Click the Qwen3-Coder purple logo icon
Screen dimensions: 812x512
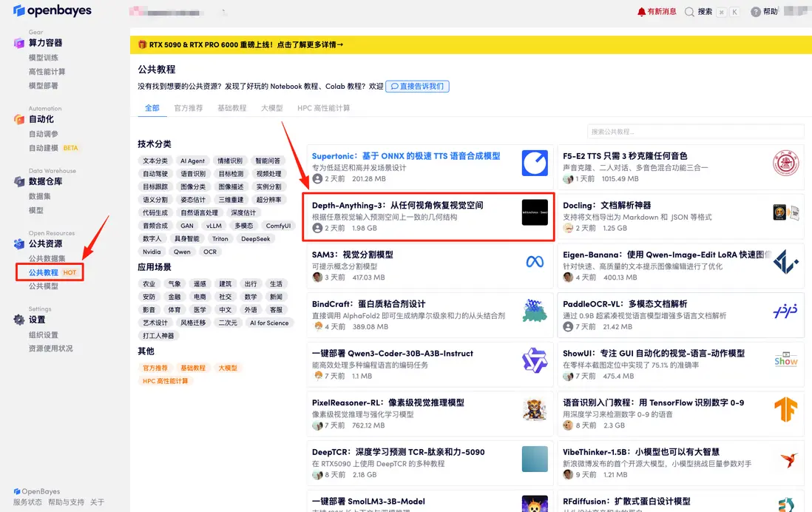click(535, 360)
